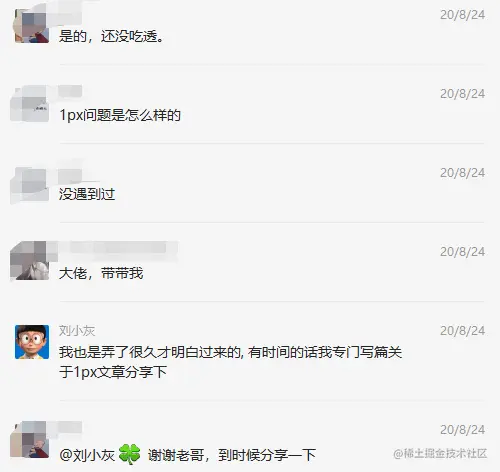Click blurred username above '没遇到过'
Viewport: 500px width, 472px height.
(x=71, y=176)
